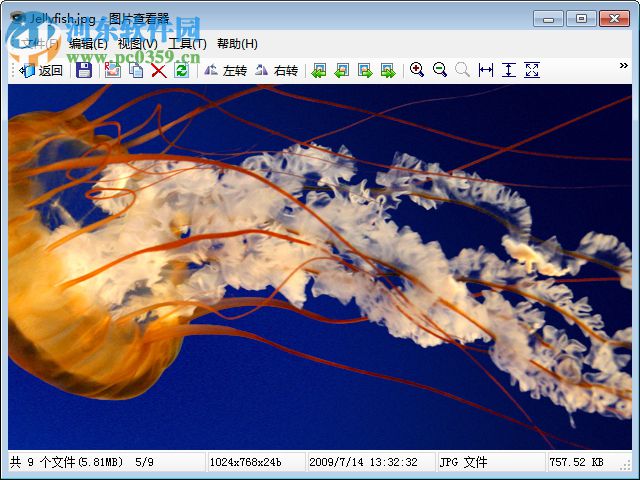
Task: Maximize the 图片查看器 window
Action: coord(581,19)
